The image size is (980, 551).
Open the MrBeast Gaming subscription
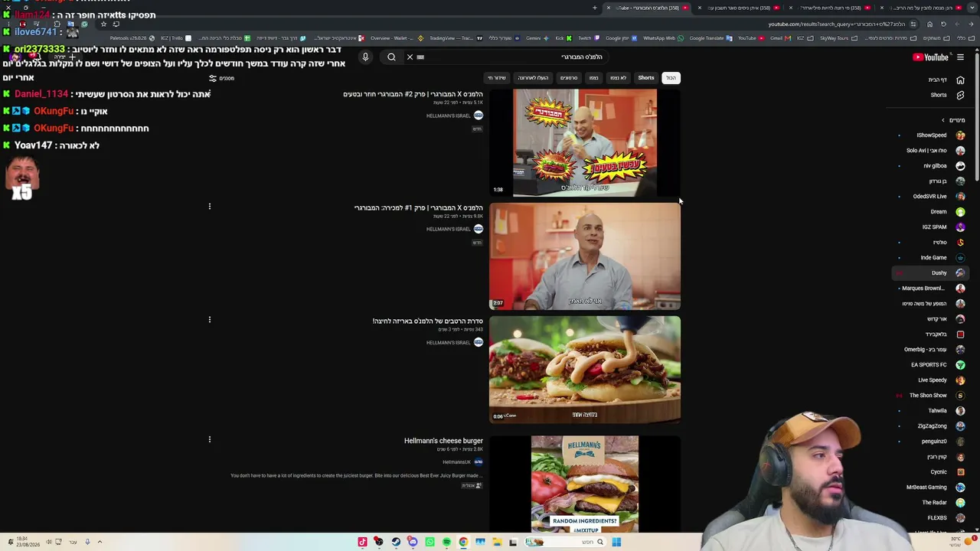pyautogui.click(x=932, y=487)
